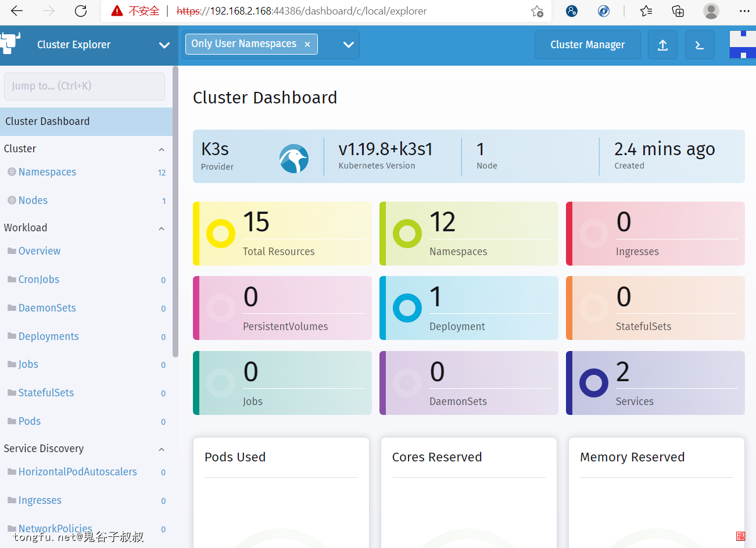Add page to favorites star icon
Viewport: 756px width, 548px height.
[537, 11]
